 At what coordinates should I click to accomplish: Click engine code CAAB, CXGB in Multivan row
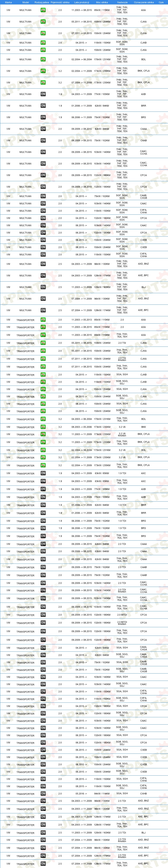143,196
